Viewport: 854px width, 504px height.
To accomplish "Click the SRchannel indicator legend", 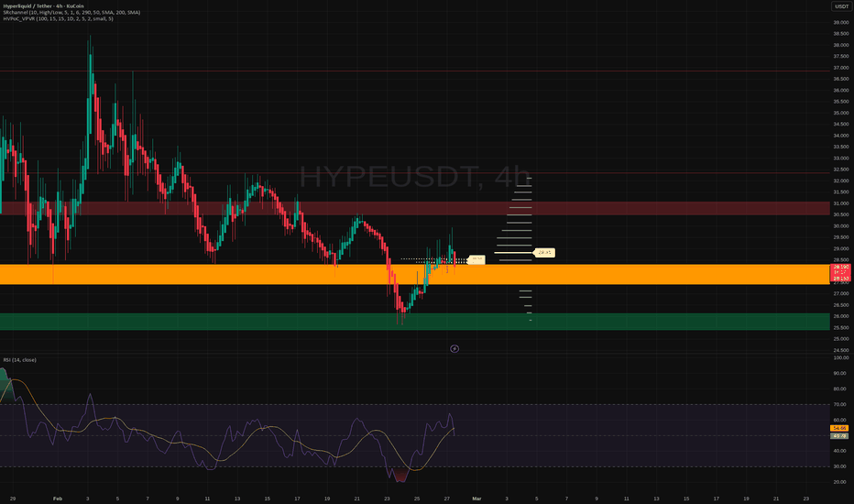I will pos(71,12).
